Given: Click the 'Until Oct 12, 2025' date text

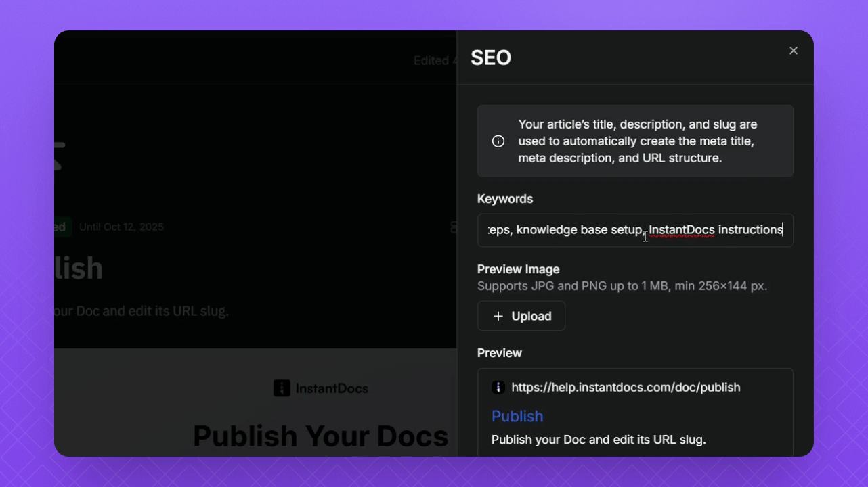Looking at the screenshot, I should [121, 227].
